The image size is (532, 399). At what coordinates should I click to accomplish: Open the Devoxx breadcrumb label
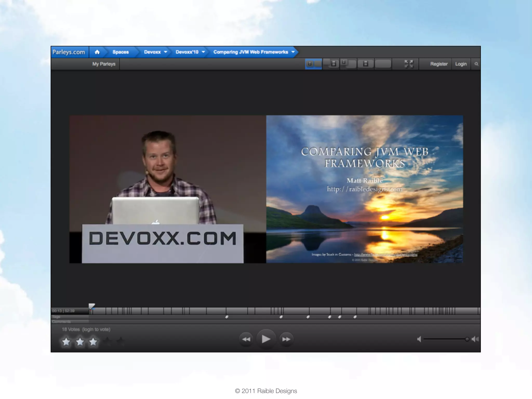tap(152, 52)
